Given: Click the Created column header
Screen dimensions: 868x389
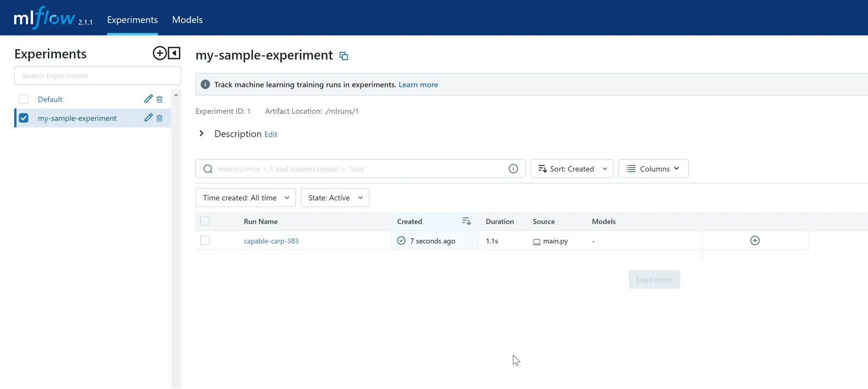Looking at the screenshot, I should pos(410,221).
